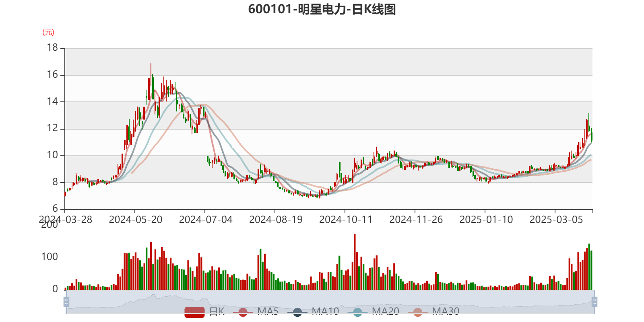Click the data zoom slider track overview
The image size is (644, 322).
click(x=330, y=301)
